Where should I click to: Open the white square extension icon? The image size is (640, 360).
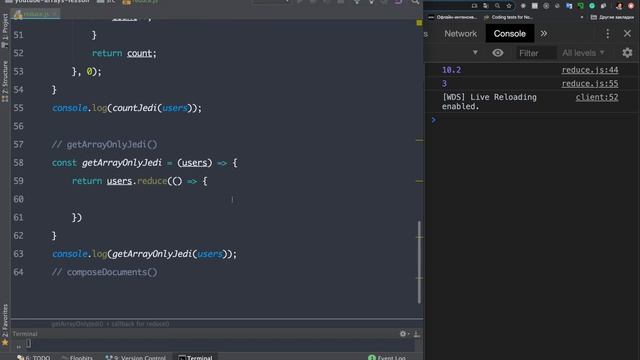(x=535, y=6)
